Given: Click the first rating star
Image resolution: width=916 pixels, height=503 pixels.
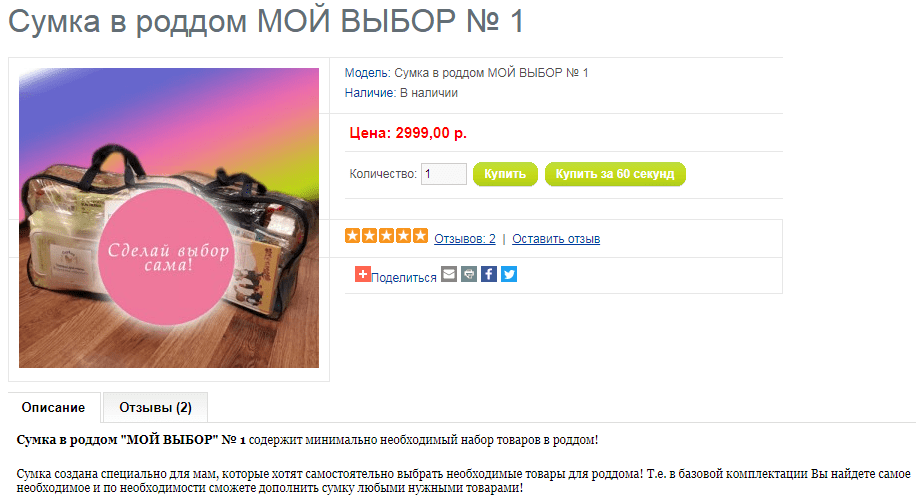Looking at the screenshot, I should 353,235.
